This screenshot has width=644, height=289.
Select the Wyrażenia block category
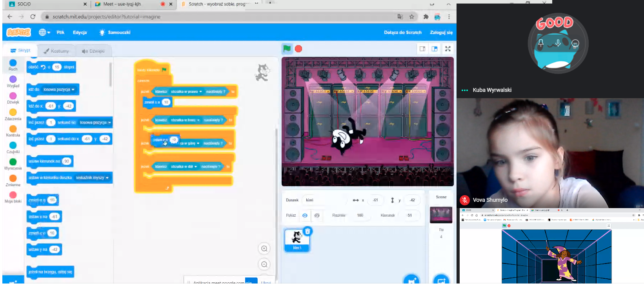pos(13,164)
